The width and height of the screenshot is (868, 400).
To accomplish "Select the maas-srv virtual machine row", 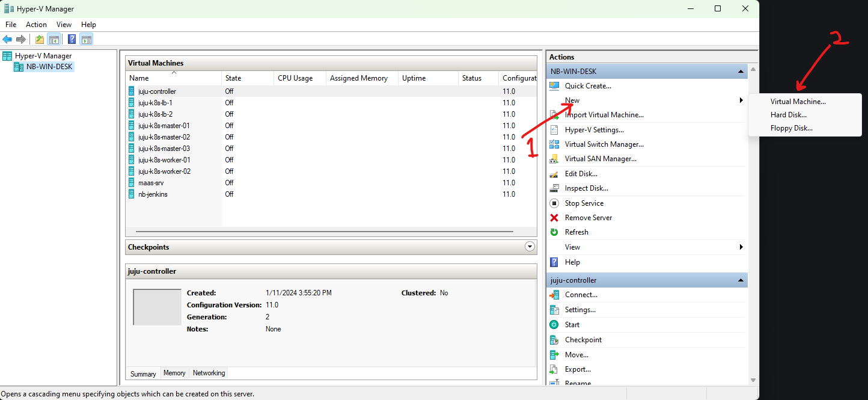I will (151, 183).
